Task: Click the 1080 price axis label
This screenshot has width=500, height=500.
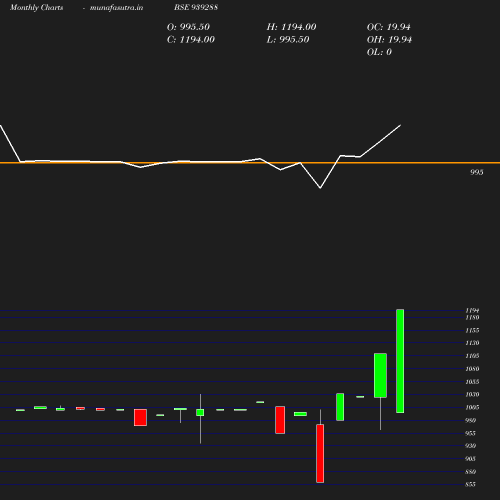Action: point(472,369)
